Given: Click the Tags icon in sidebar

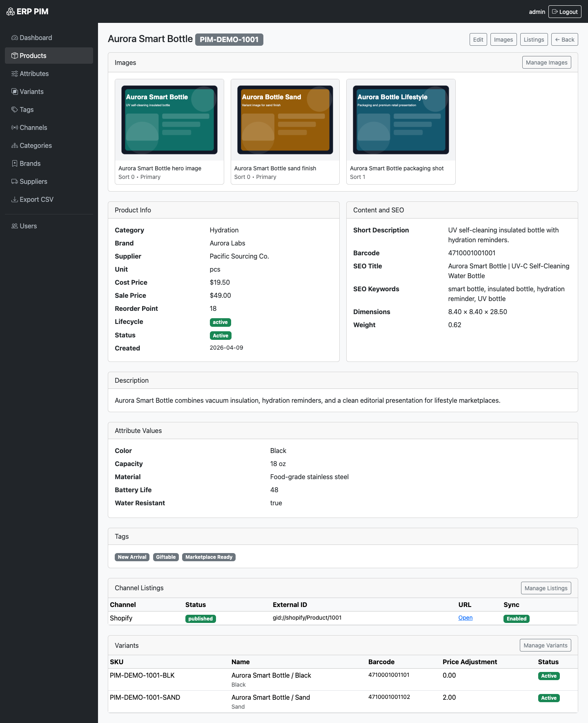Looking at the screenshot, I should pyautogui.click(x=15, y=109).
